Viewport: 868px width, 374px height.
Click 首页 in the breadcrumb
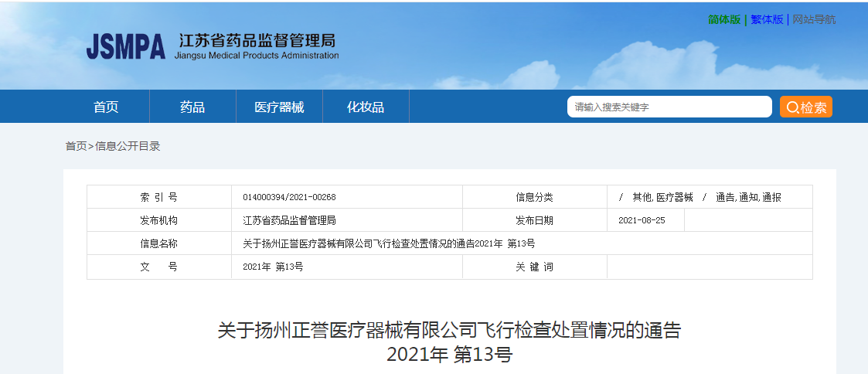pos(76,147)
